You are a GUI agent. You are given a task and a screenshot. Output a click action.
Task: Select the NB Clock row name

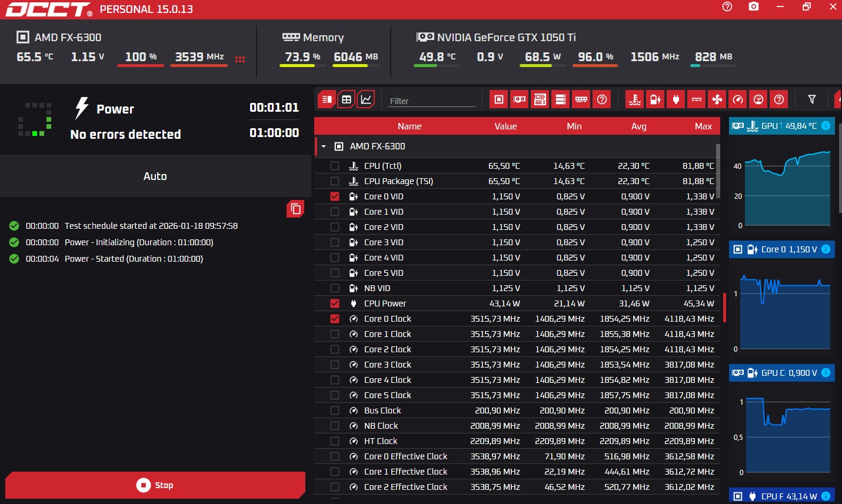[381, 426]
